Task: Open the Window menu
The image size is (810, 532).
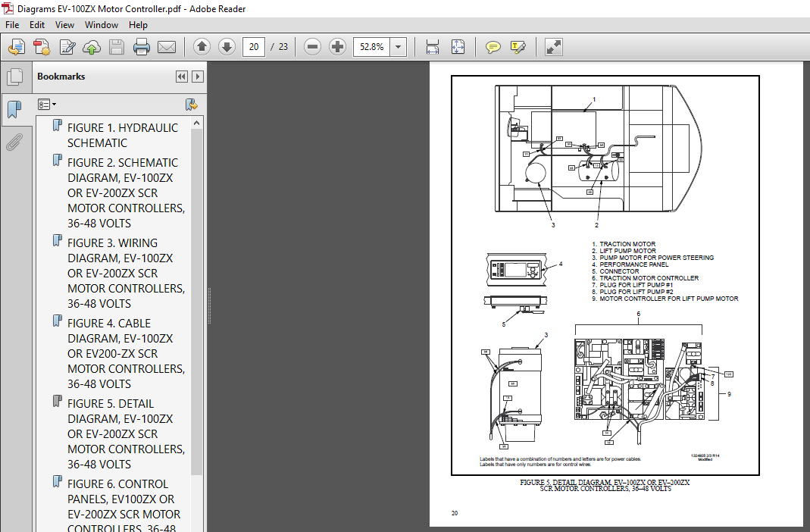Action: (x=102, y=25)
